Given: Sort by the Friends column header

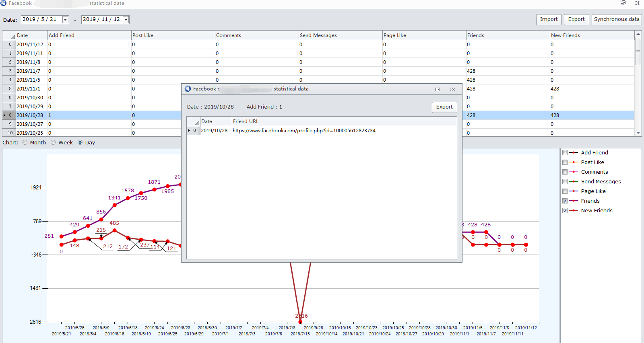Looking at the screenshot, I should [x=508, y=35].
